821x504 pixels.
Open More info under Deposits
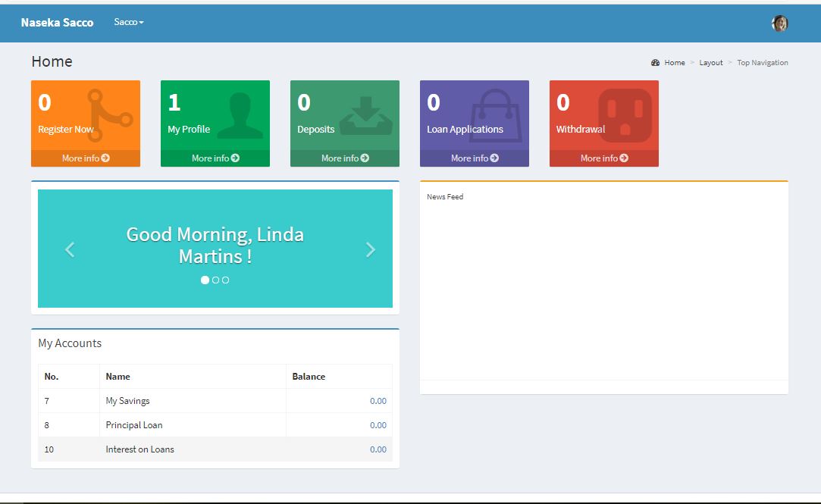click(345, 158)
